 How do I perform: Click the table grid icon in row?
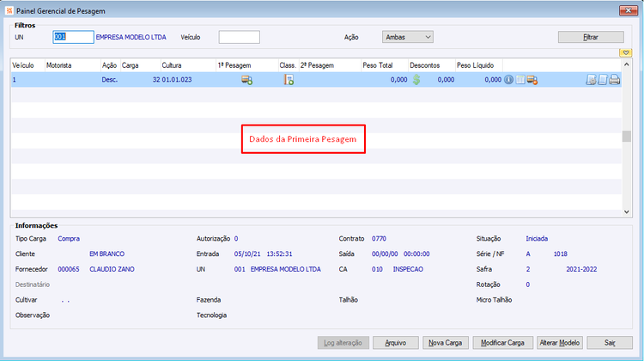coord(520,80)
